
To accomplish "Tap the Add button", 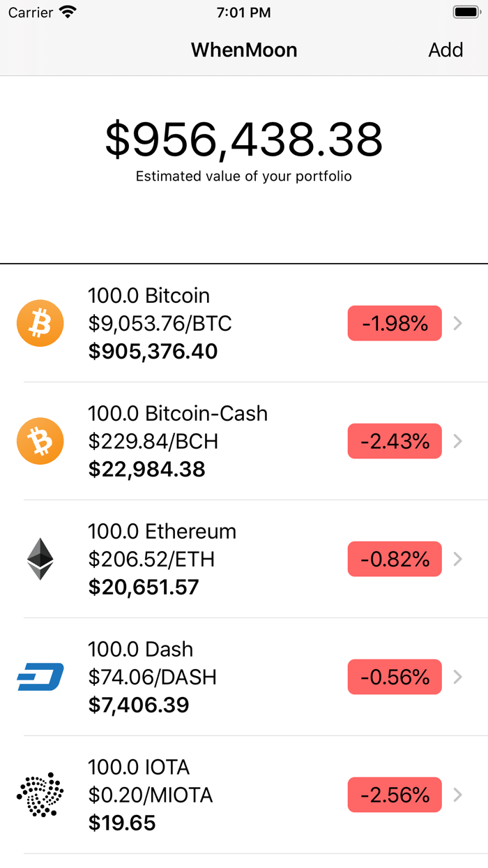I will pyautogui.click(x=445, y=50).
